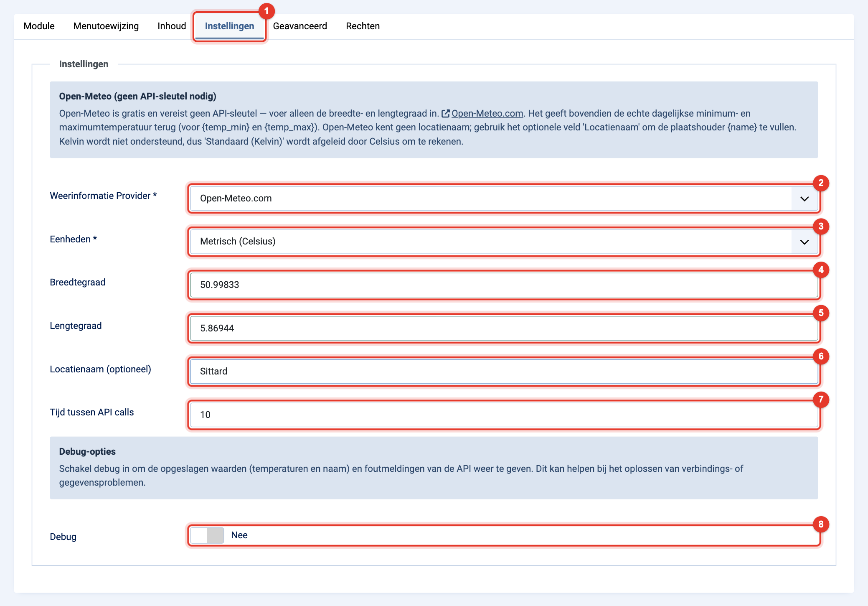The height and width of the screenshot is (606, 868).
Task: Toggle the Debug switch
Action: pos(207,535)
